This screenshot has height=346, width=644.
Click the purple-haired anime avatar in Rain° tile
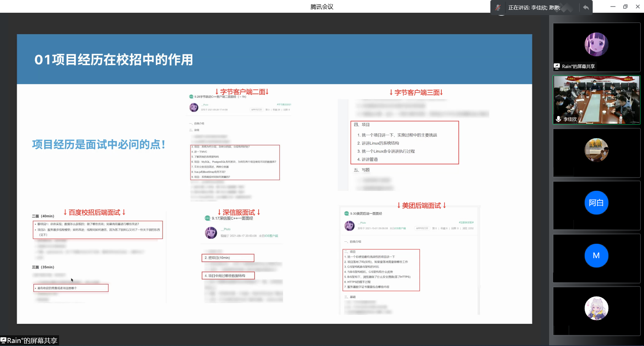pos(596,44)
